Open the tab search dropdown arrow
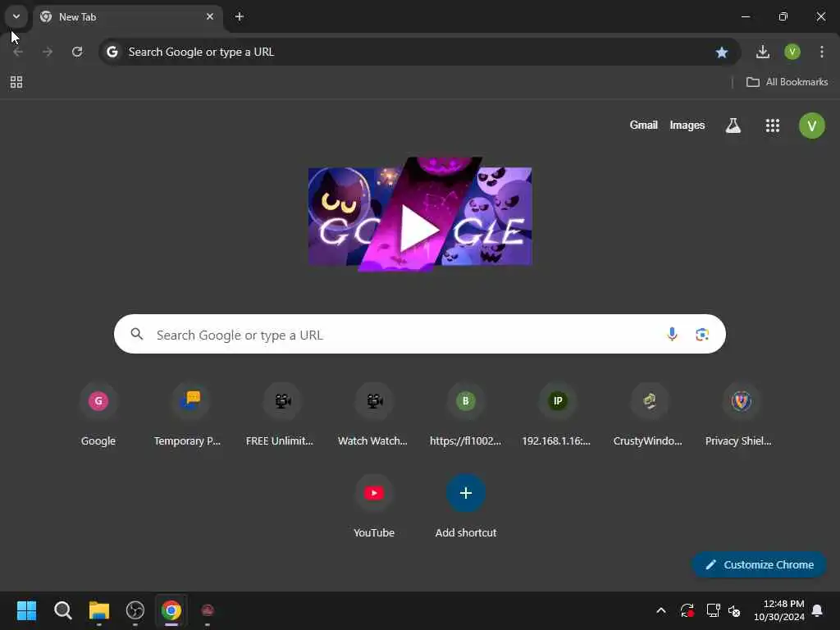The width and height of the screenshot is (840, 630). 16,16
